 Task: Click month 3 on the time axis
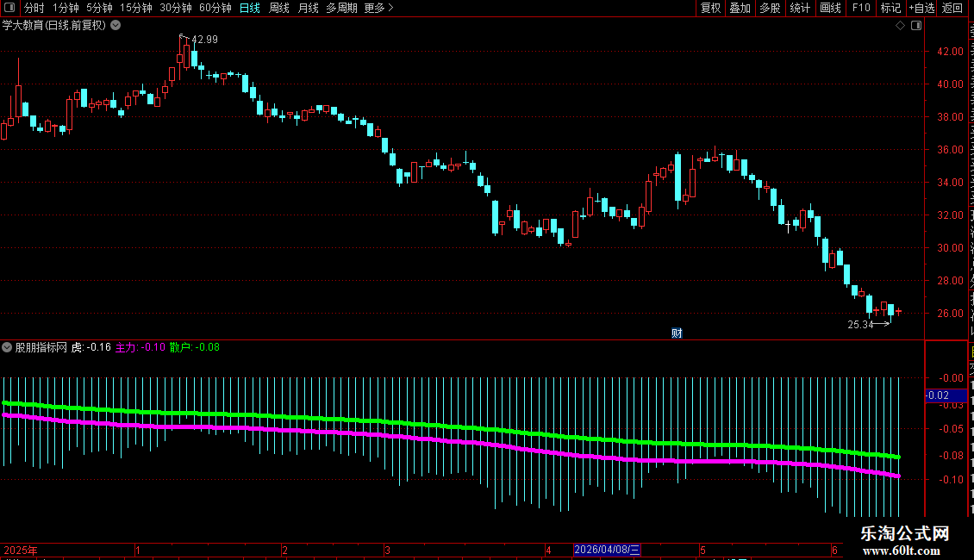tap(387, 550)
